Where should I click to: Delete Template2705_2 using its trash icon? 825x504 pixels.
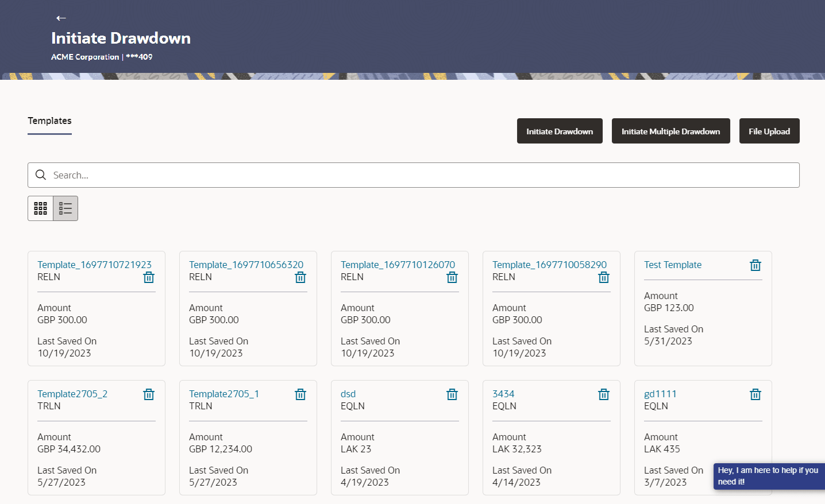click(x=149, y=394)
